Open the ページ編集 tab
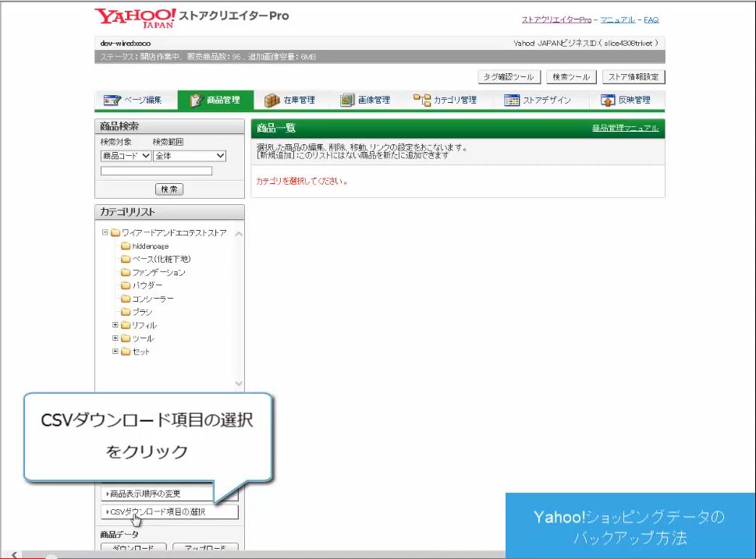Screen dimensions: 756x559 [x=136, y=101]
